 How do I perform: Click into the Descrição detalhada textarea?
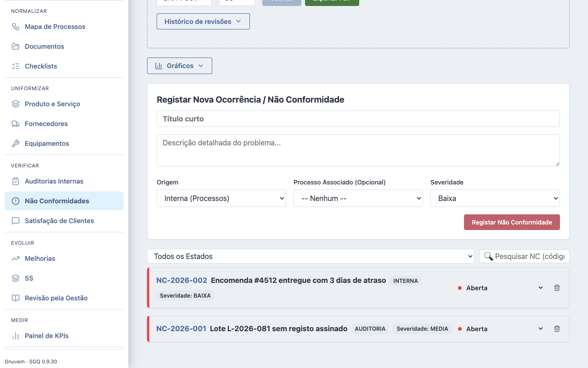(x=358, y=150)
